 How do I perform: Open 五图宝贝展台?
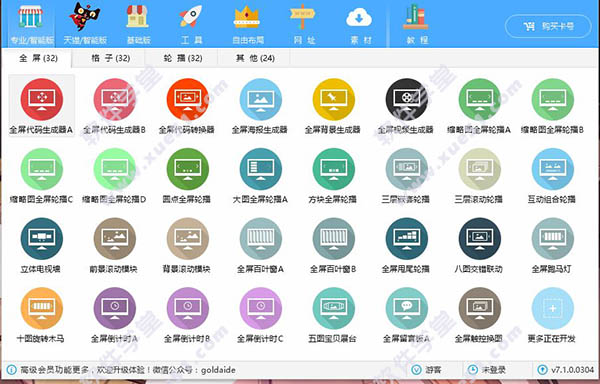point(333,315)
